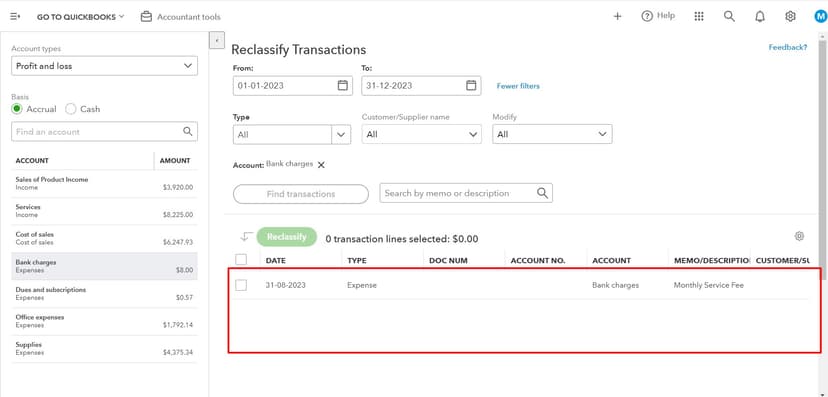
Task: Open the Customer/Supplier name dropdown
Action: point(421,135)
